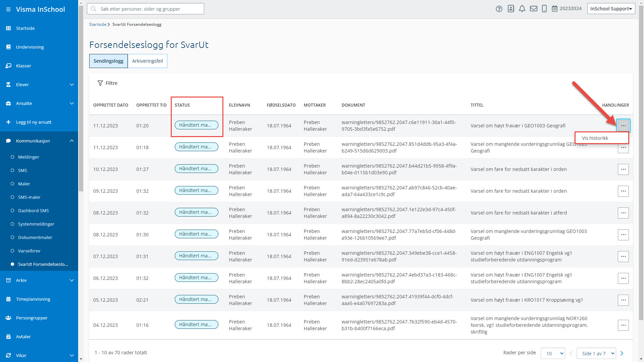This screenshot has height=362, width=644.
Task: Switch to the Sendingslogg tab
Action: [x=108, y=61]
